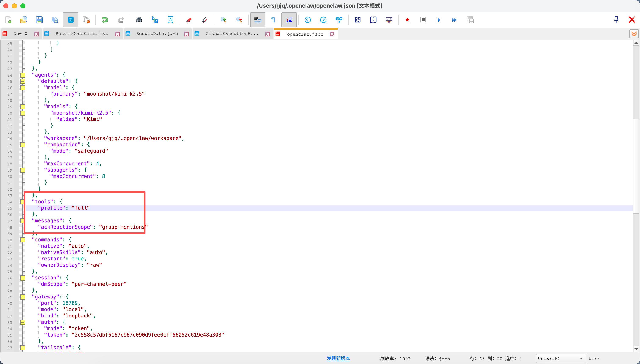Image resolution: width=640 pixels, height=364 pixels.
Task: Switch to ReturnCodeEnum.java tab
Action: click(x=82, y=34)
